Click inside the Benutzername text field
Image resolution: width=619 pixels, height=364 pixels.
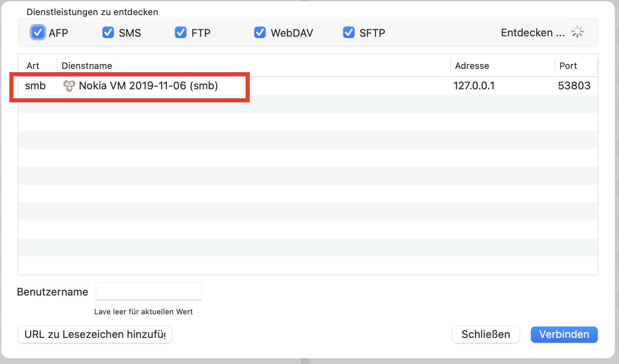[149, 291]
